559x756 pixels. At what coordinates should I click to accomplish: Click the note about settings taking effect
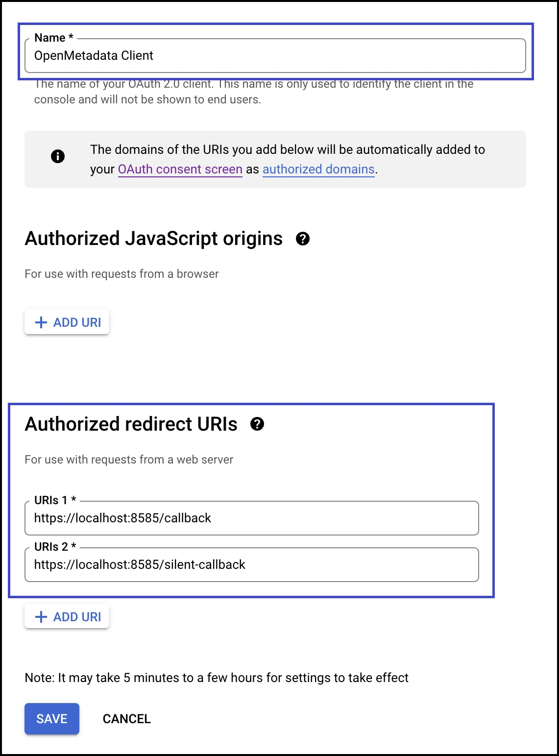(x=216, y=678)
